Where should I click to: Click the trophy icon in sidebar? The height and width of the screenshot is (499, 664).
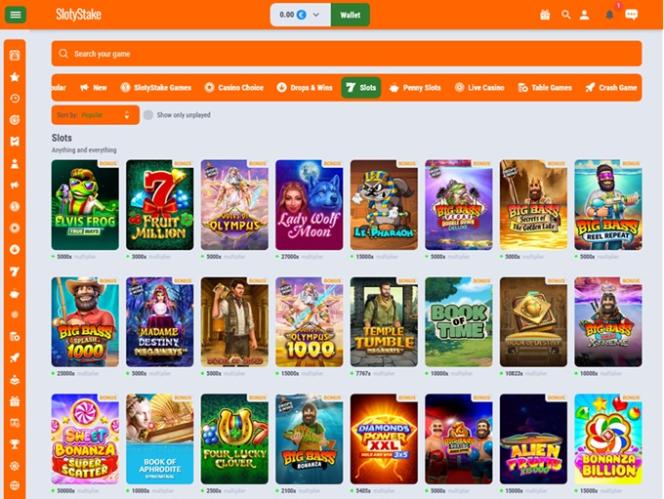tap(15, 444)
